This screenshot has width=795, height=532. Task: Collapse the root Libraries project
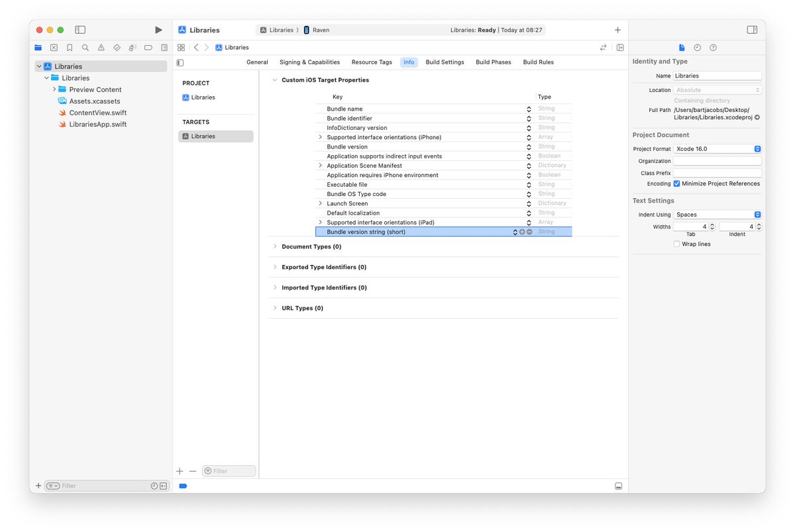[x=40, y=66]
